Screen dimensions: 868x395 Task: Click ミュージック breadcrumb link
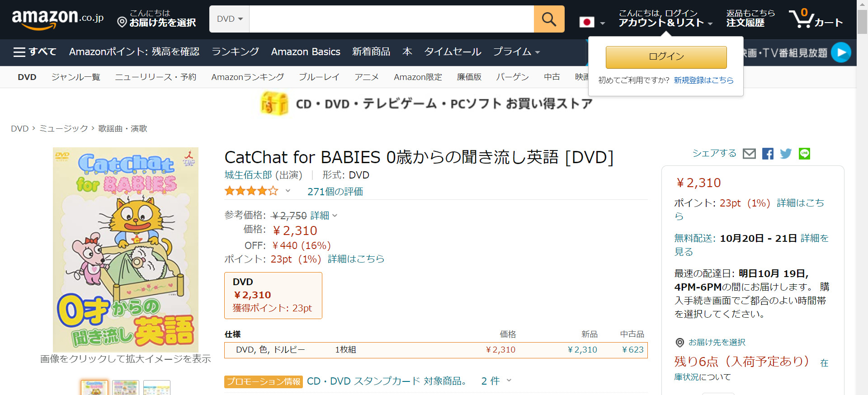pos(64,129)
